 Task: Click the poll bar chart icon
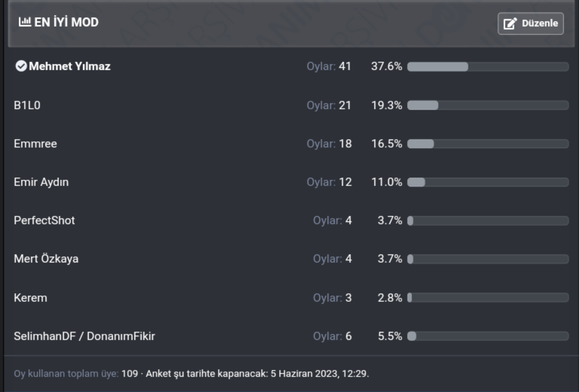click(25, 22)
